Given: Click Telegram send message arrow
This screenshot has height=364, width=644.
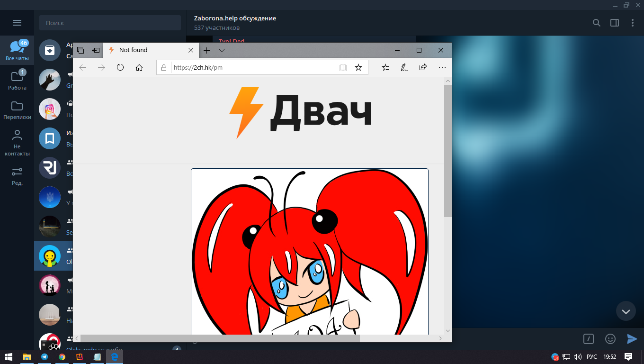Looking at the screenshot, I should click(632, 339).
